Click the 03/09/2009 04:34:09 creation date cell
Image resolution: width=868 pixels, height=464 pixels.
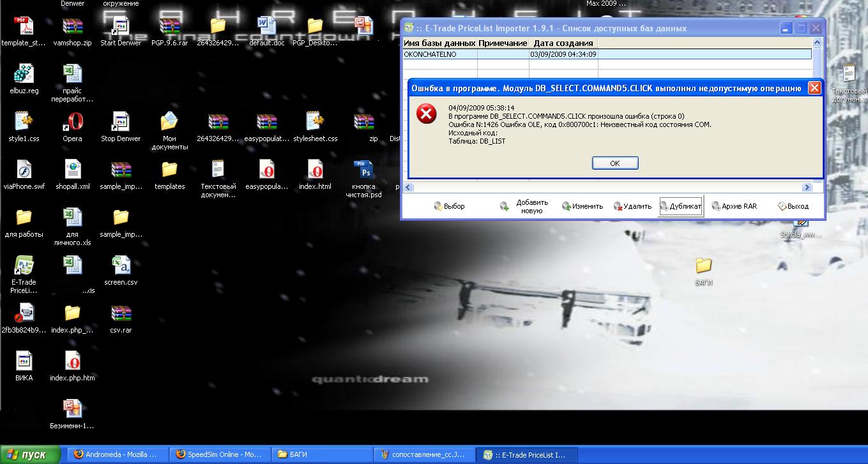click(563, 54)
